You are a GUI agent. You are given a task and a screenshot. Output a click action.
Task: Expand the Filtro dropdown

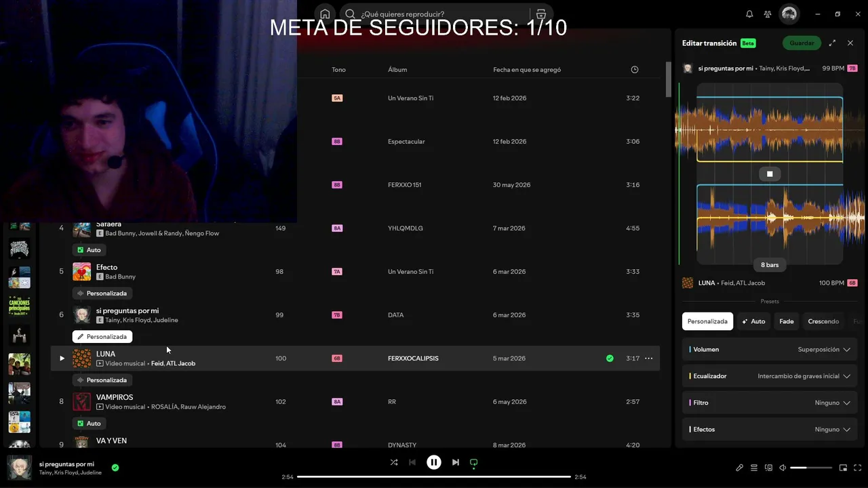point(770,403)
